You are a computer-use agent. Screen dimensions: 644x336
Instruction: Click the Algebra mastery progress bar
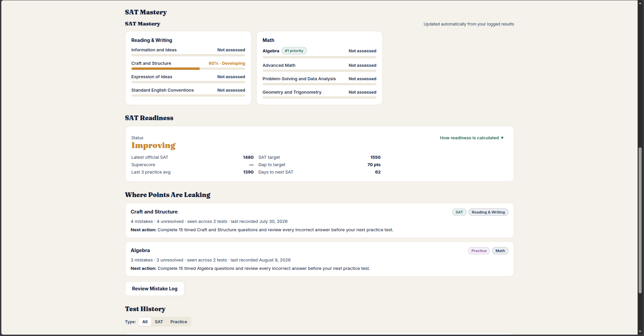tap(319, 57)
